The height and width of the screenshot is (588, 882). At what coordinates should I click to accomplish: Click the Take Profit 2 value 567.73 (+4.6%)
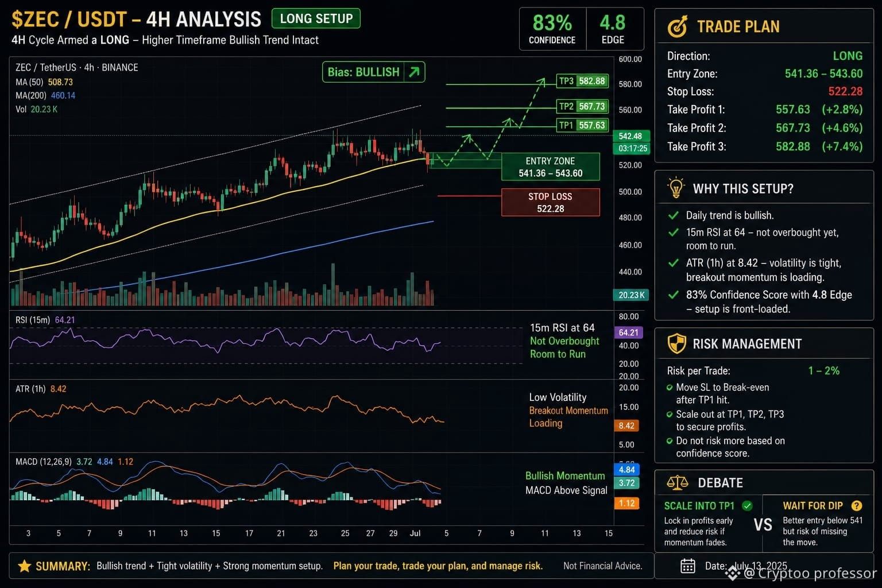(819, 127)
